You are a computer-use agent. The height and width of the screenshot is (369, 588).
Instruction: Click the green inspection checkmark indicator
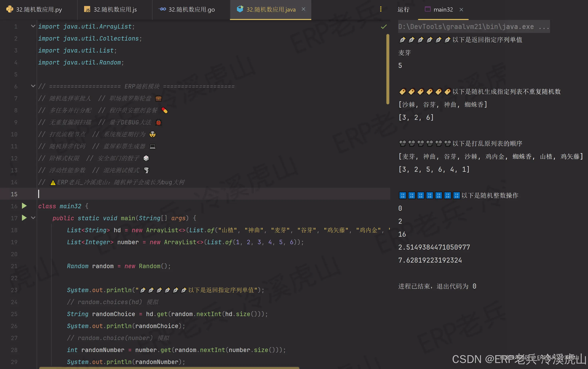click(384, 27)
